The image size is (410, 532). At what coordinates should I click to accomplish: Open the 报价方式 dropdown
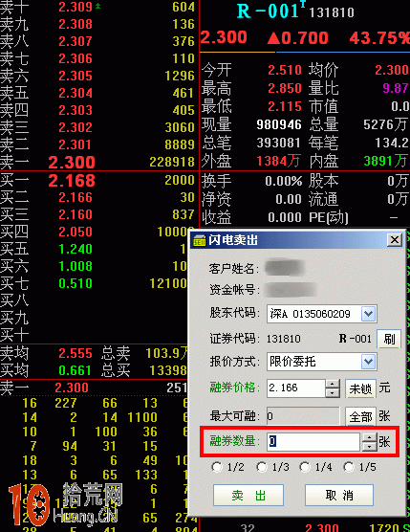pos(368,362)
